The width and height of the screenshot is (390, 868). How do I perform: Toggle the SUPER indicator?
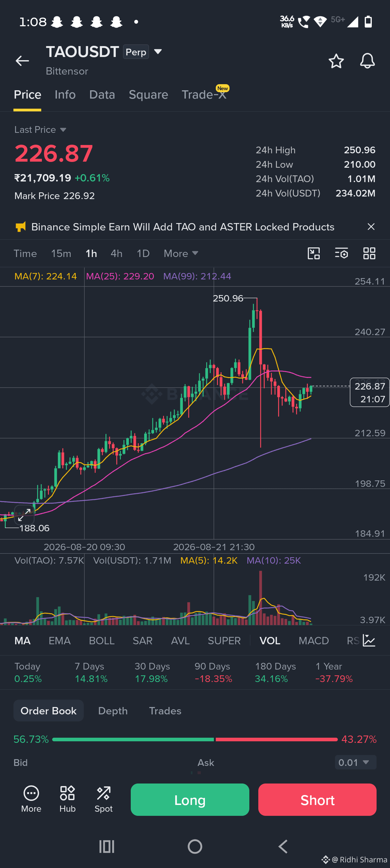224,640
